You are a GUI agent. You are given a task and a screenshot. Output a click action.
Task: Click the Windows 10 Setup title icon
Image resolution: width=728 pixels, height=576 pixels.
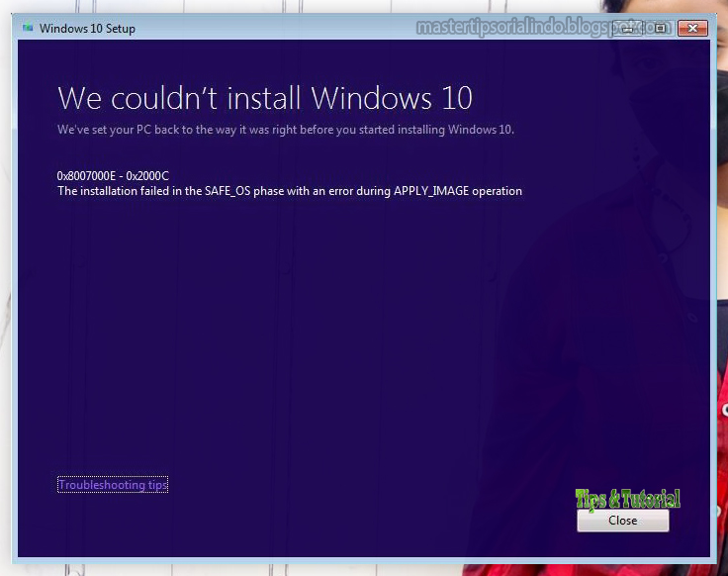pos(28,28)
